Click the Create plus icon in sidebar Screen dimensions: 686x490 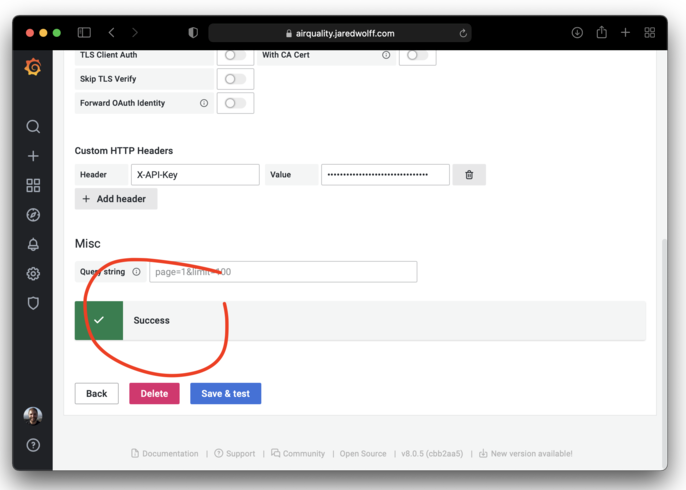point(33,156)
